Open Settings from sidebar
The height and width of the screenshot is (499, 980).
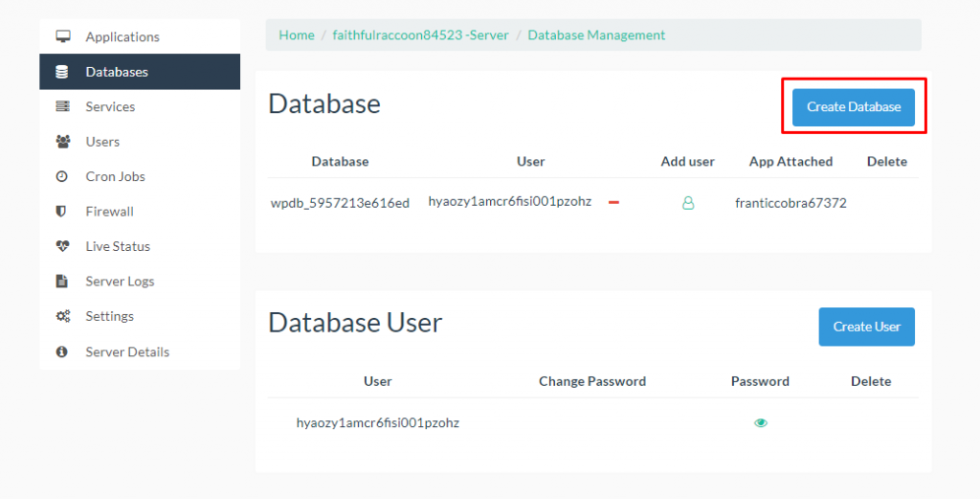tap(140, 316)
